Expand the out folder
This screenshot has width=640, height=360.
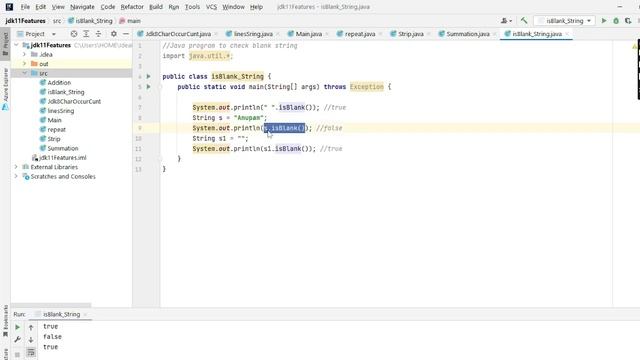24,64
